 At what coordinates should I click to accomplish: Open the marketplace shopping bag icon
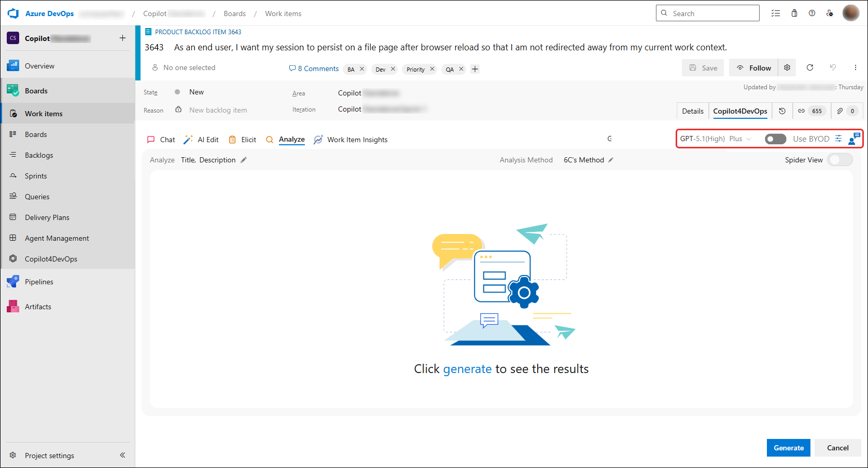[x=794, y=13]
